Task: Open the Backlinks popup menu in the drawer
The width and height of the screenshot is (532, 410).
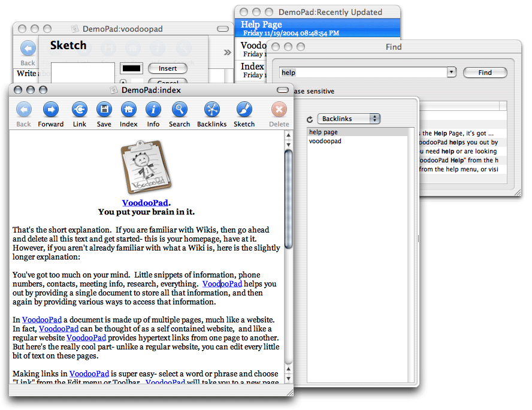Action: [x=349, y=119]
